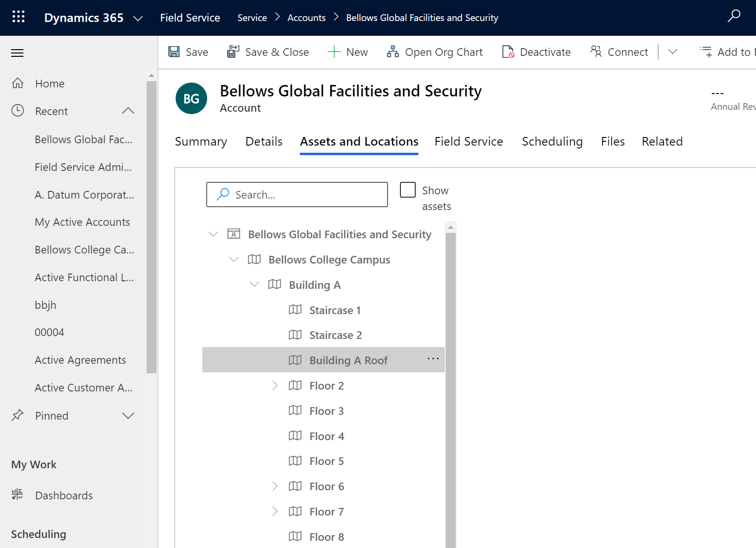Switch to the Field Service tab

coord(469,141)
